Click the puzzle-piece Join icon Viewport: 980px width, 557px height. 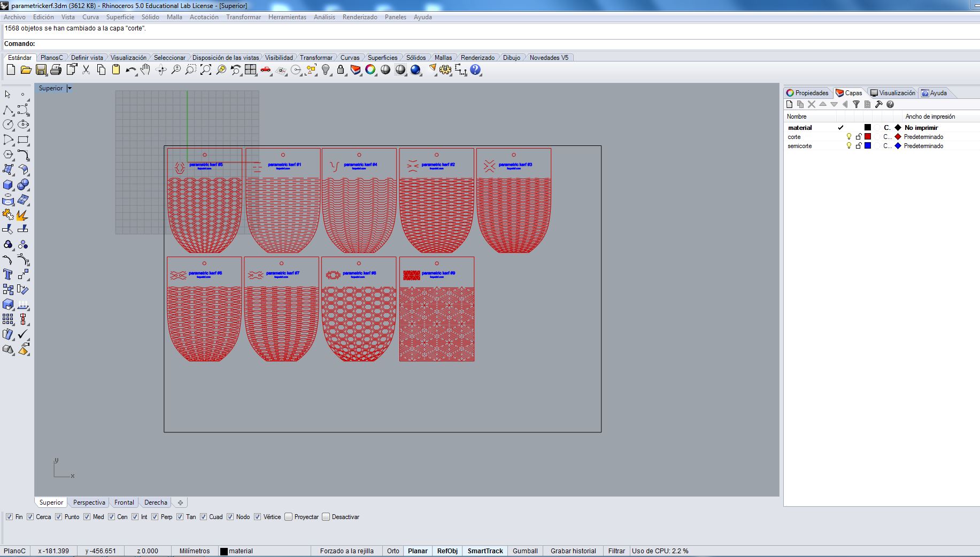8,215
